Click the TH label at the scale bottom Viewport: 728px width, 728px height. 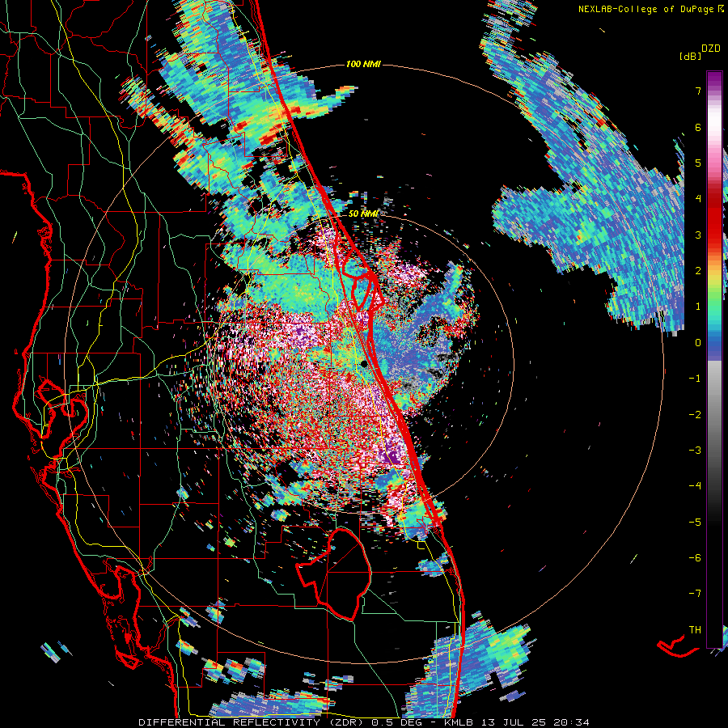tap(695, 629)
